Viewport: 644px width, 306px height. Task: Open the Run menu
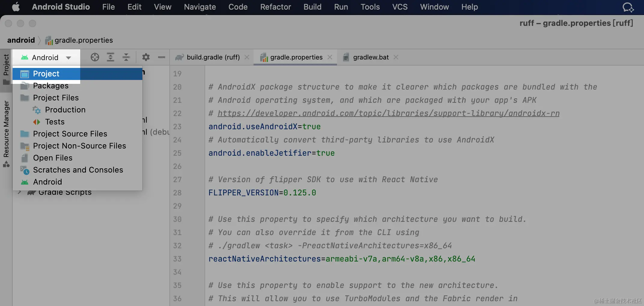point(341,7)
